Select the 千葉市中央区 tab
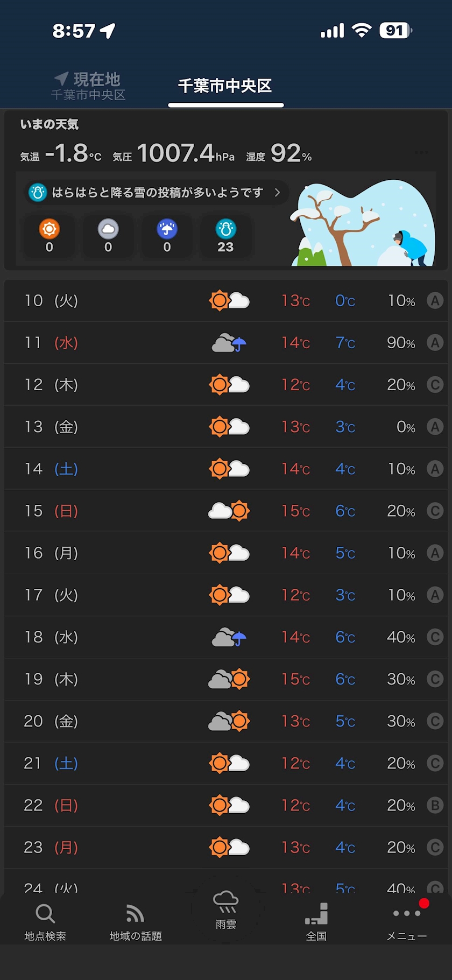This screenshot has height=980, width=452. pyautogui.click(x=225, y=86)
